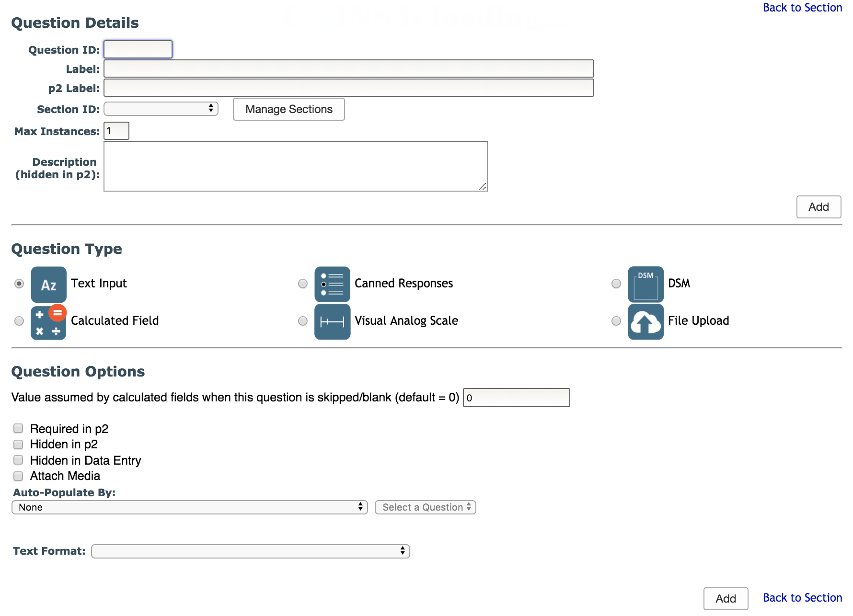853x616 pixels.
Task: Follow the top Back to Section link
Action: pos(802,8)
